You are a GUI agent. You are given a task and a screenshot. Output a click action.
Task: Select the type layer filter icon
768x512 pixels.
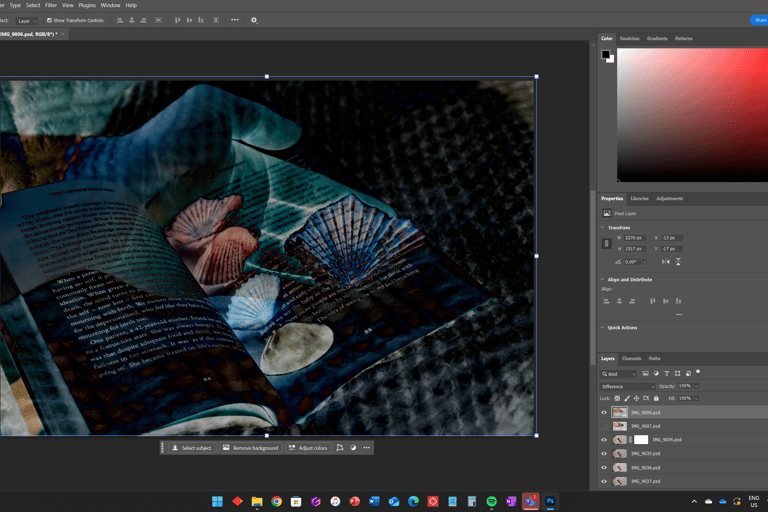click(x=666, y=374)
